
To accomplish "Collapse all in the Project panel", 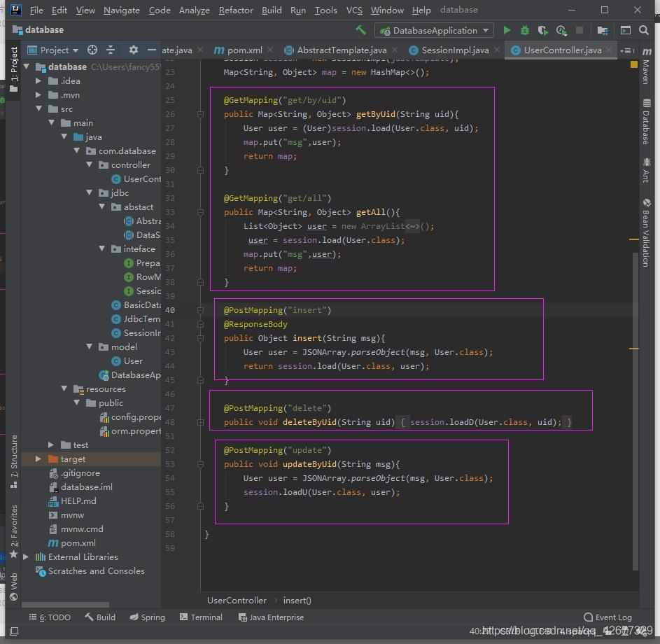I will [x=111, y=50].
